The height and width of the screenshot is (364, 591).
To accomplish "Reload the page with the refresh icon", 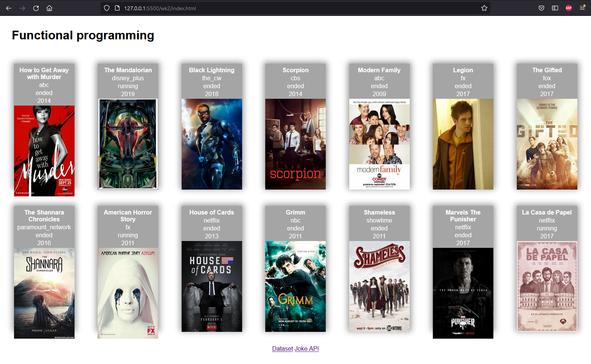I will coord(36,8).
